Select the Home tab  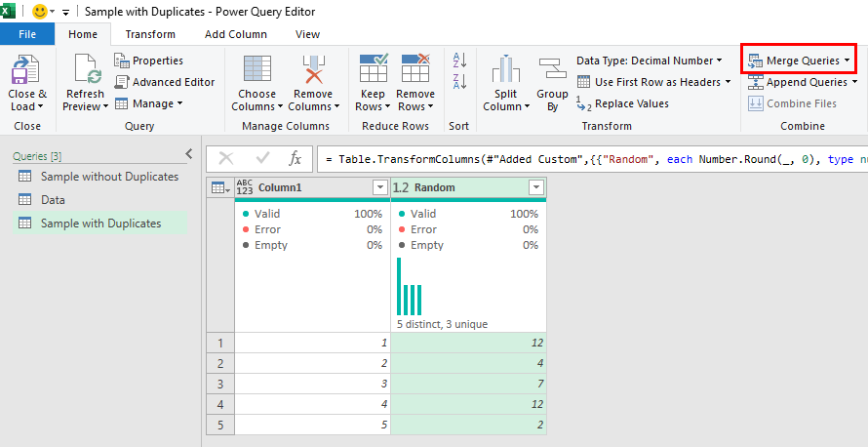click(x=83, y=34)
